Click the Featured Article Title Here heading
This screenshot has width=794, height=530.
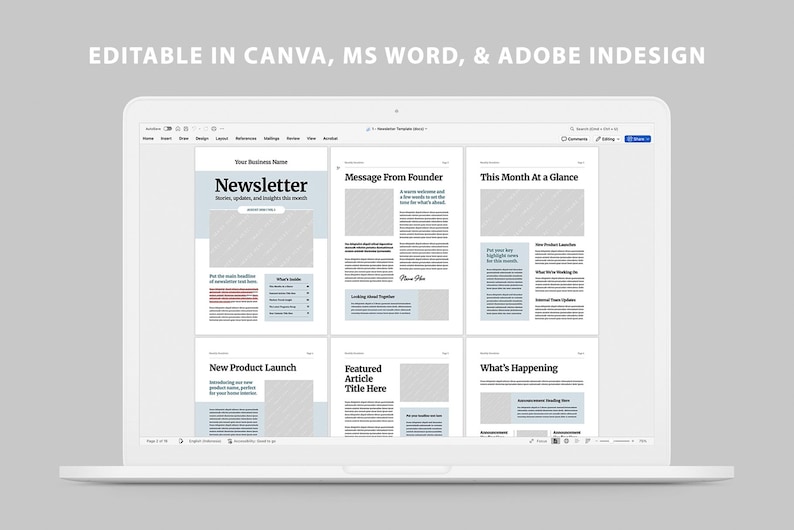point(365,379)
